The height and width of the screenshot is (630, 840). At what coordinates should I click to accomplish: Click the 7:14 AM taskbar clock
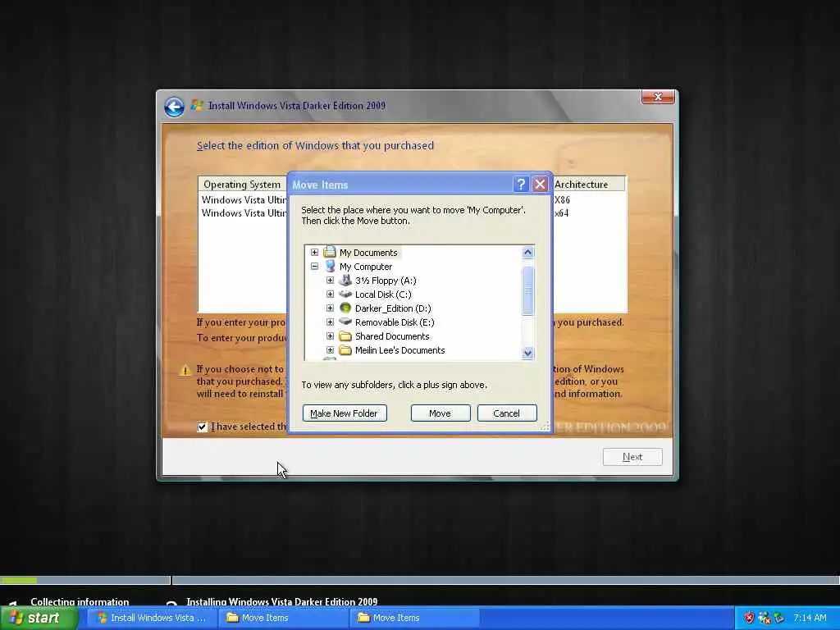pos(810,618)
